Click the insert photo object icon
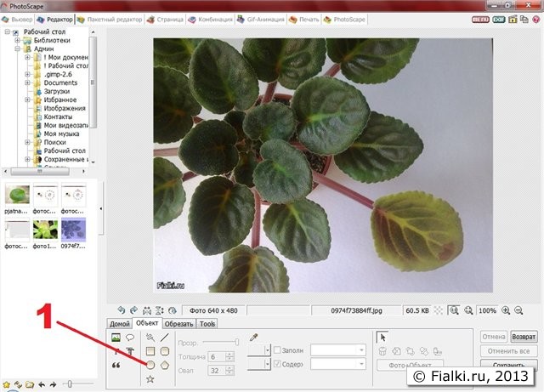This screenshot has height=392, width=544. click(116, 338)
